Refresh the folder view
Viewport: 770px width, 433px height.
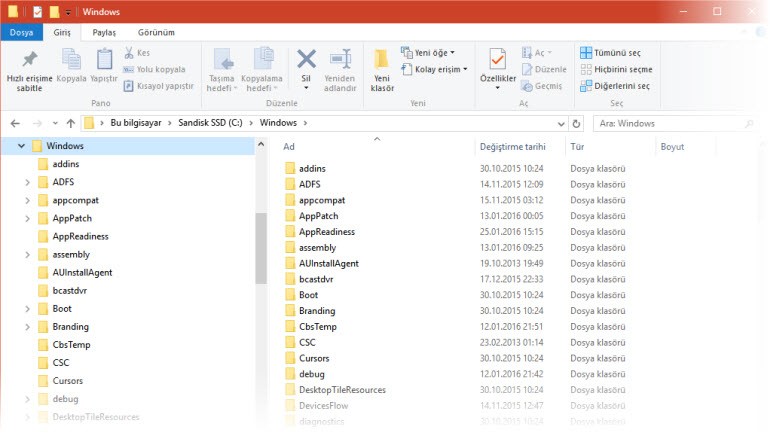tap(576, 124)
